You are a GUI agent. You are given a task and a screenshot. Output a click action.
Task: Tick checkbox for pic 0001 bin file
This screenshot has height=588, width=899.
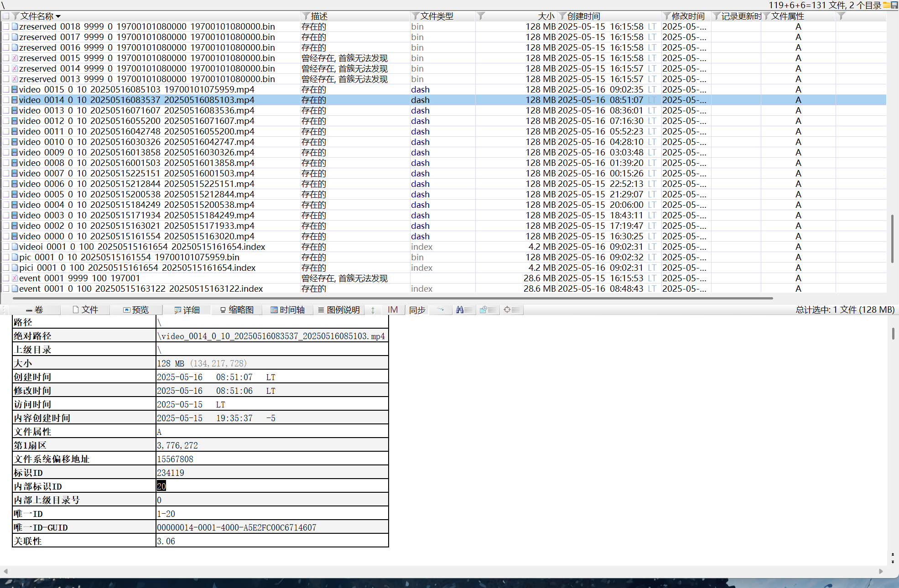pyautogui.click(x=6, y=258)
